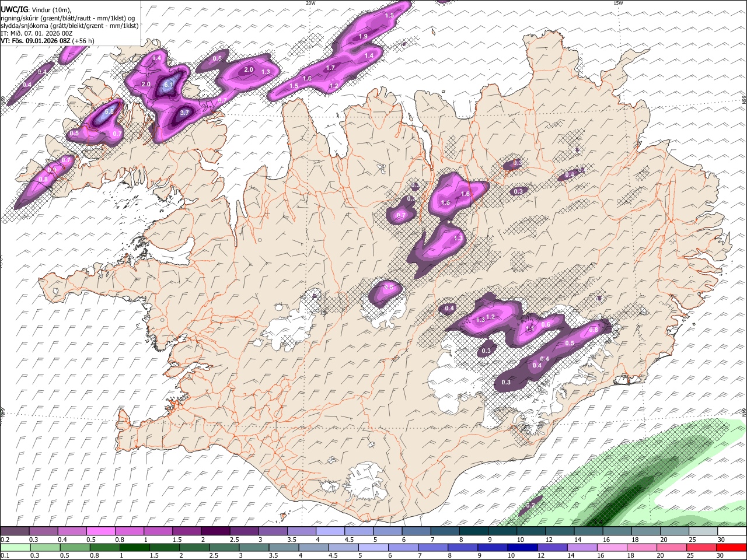The image size is (747, 560).
Task: Click the 1.1 value over southeast Iceland
Action: (530, 328)
